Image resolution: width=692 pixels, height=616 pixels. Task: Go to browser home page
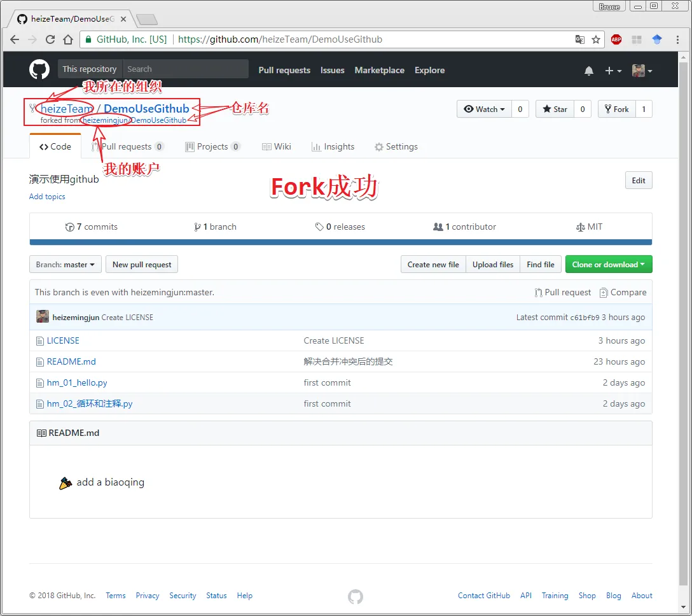(68, 39)
